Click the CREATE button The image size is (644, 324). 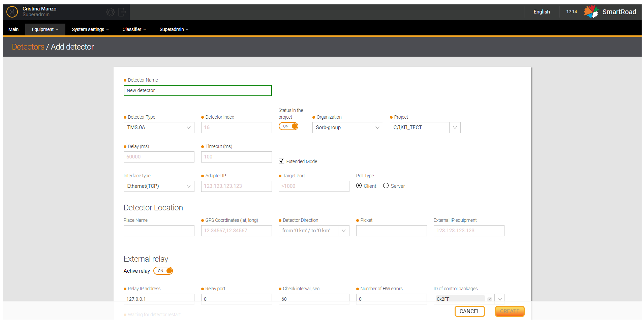point(510,311)
